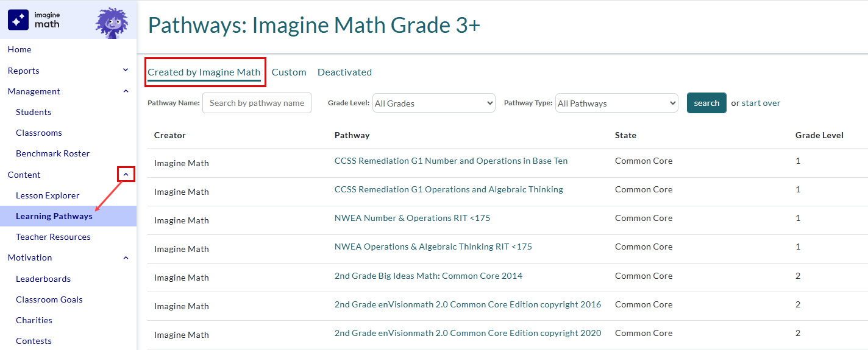Screen dimensions: 868x350
Task: Open 2nd Grade enVisionmath copyright 2016 pathway
Action: tap(468, 304)
